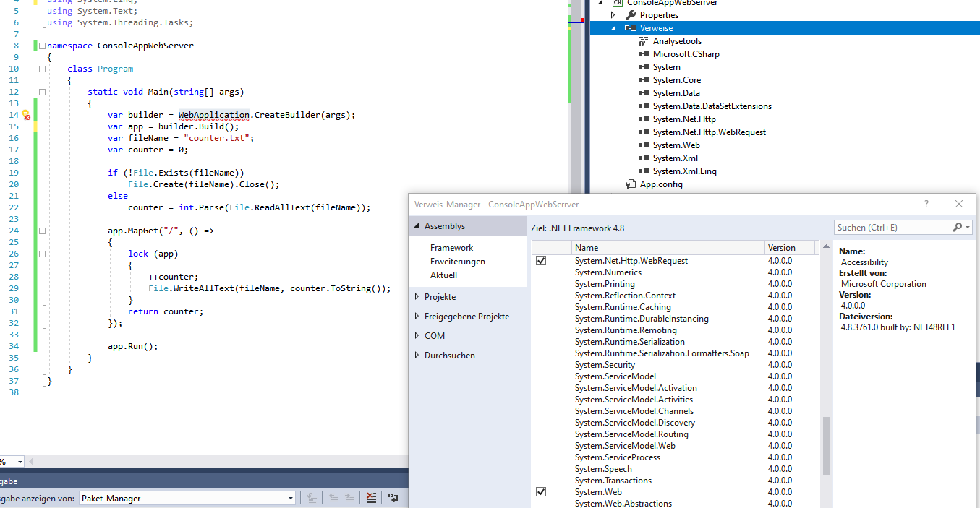Expand the Projekte category
Viewport: 980px width, 508px height.
pos(417,297)
